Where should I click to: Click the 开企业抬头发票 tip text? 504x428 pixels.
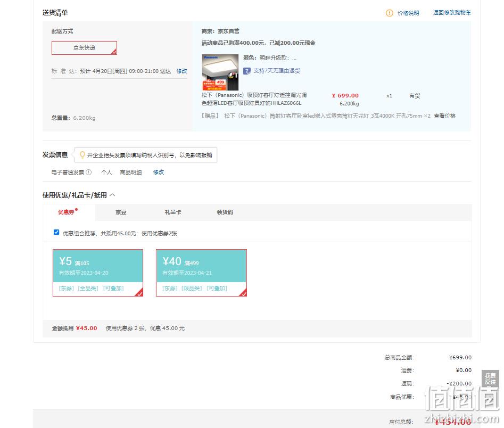150,155
